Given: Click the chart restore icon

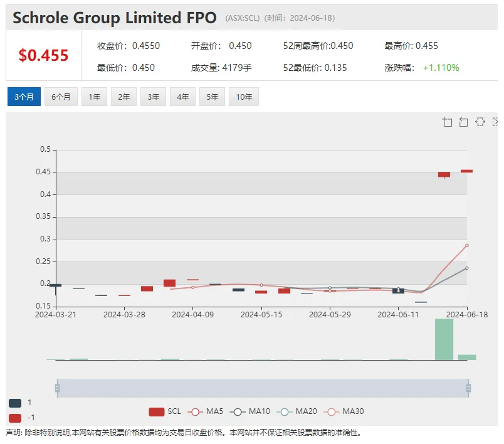Looking at the screenshot, I should pyautogui.click(x=480, y=122).
